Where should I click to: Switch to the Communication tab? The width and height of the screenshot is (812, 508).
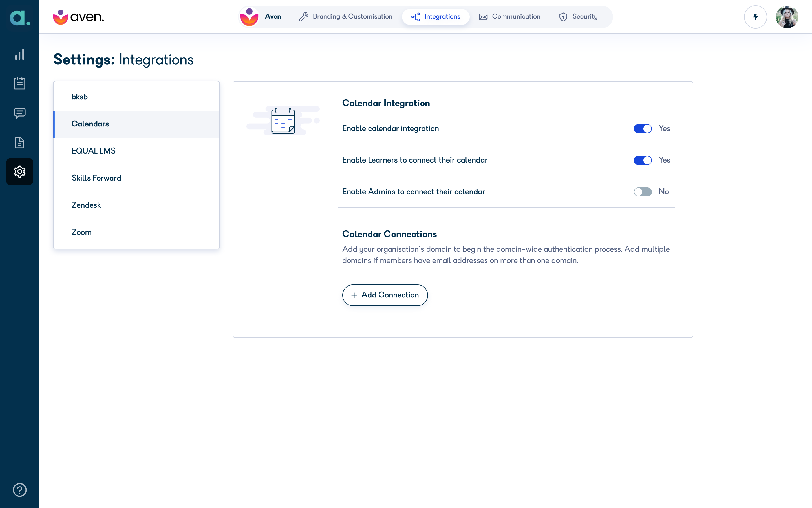[x=509, y=17]
